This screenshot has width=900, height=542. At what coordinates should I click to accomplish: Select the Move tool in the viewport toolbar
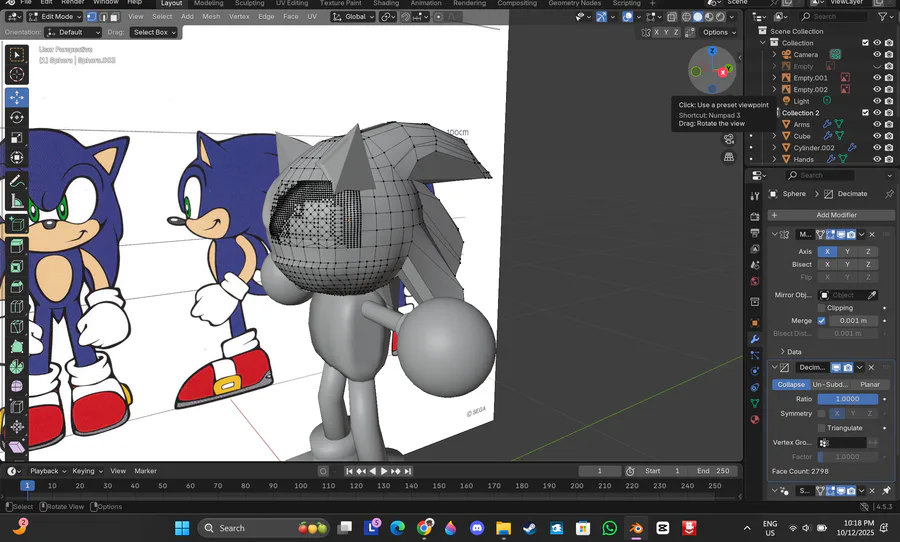17,97
